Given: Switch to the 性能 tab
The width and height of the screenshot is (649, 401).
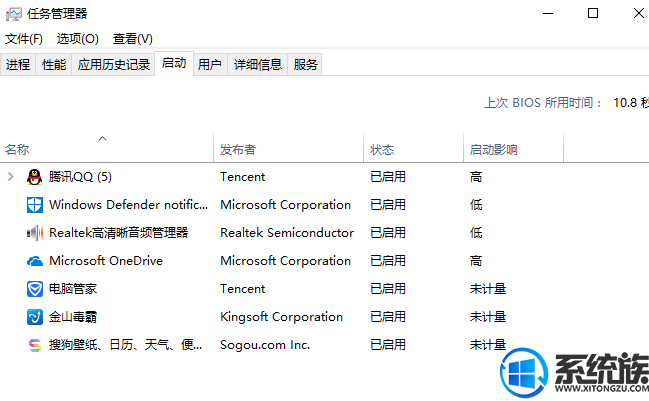Looking at the screenshot, I should click(54, 65).
